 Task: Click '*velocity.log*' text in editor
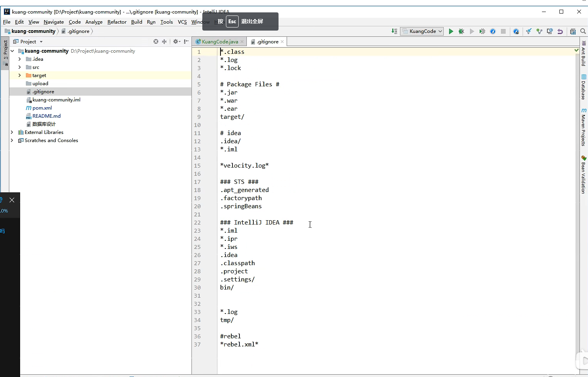click(x=244, y=166)
